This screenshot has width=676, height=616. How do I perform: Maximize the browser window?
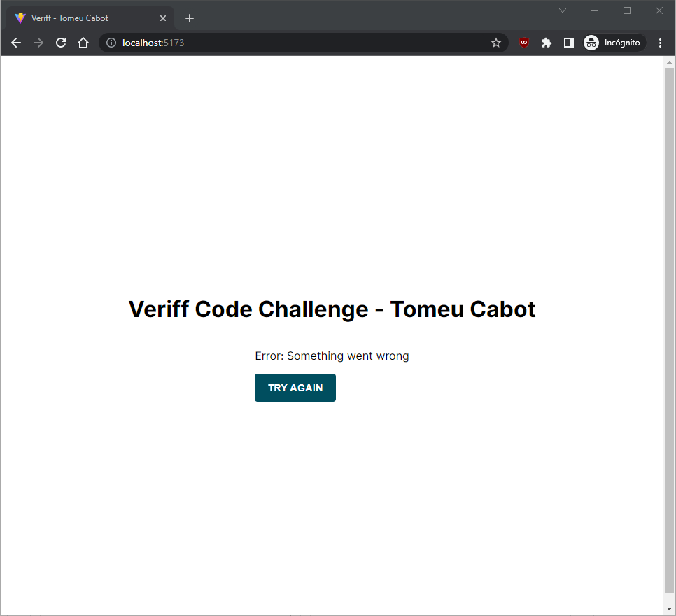coord(627,10)
